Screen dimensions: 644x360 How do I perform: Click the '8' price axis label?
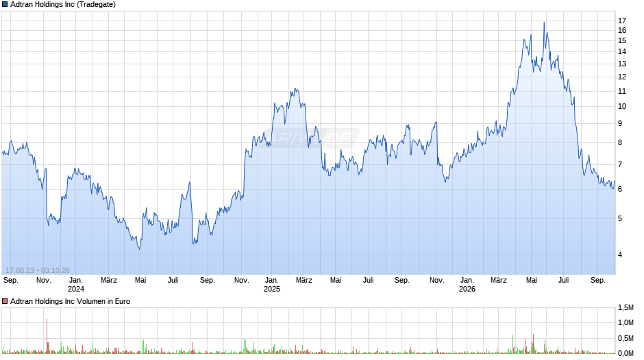pos(620,143)
